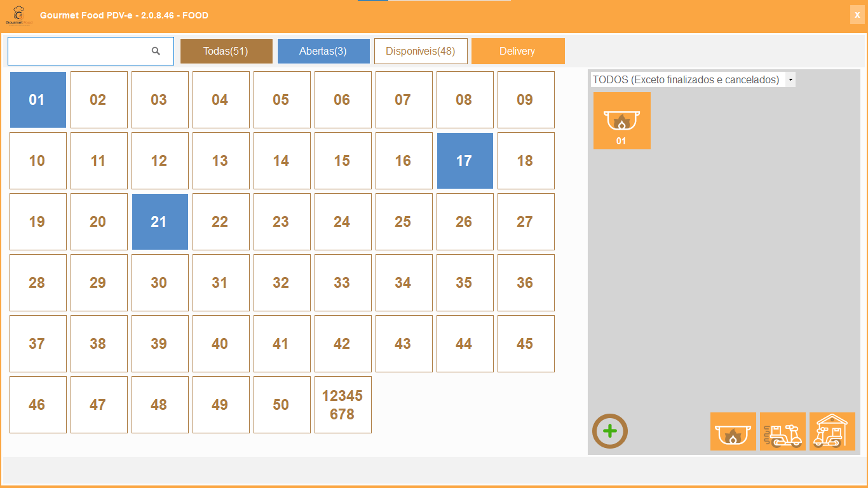Select the scooter with house pickup icon

[x=832, y=431]
